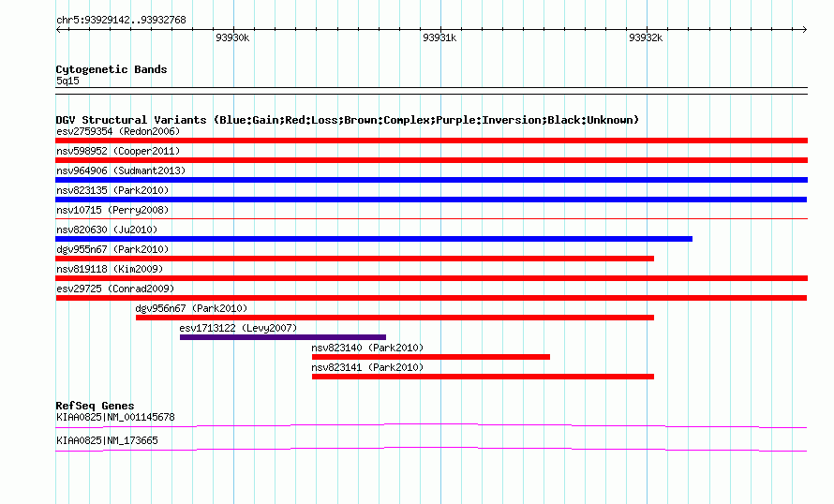The height and width of the screenshot is (504, 834).
Task: Click the blue bar for nsv964906
Action: 431,180
